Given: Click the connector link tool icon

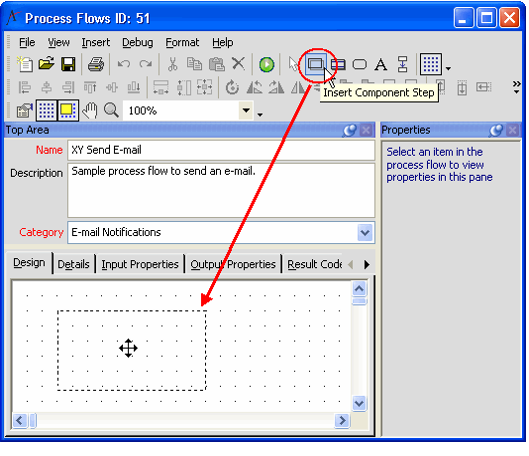Looking at the screenshot, I should 402,64.
